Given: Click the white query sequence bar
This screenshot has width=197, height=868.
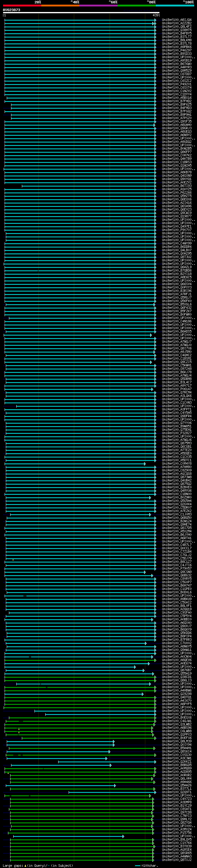Looking at the screenshot, I should [81, 12].
